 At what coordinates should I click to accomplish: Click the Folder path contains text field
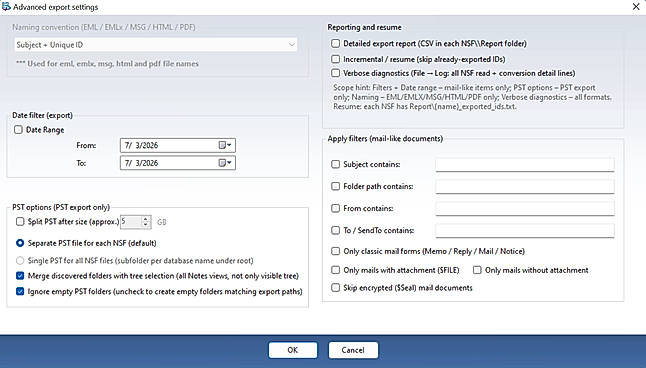525,186
